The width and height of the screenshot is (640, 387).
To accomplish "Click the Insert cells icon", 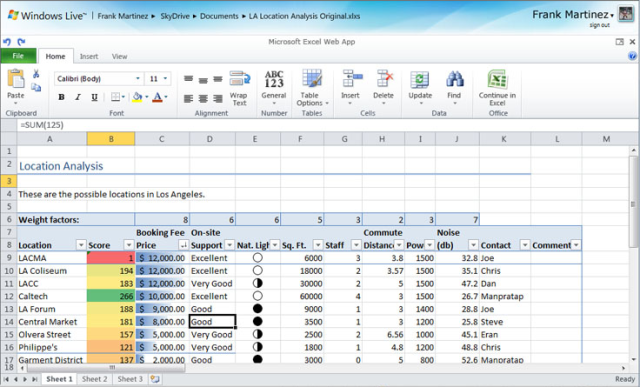I will pyautogui.click(x=352, y=78).
